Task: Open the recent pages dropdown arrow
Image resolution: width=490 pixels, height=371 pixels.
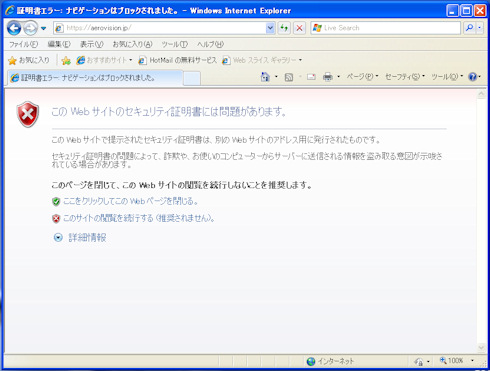Action: (x=43, y=28)
